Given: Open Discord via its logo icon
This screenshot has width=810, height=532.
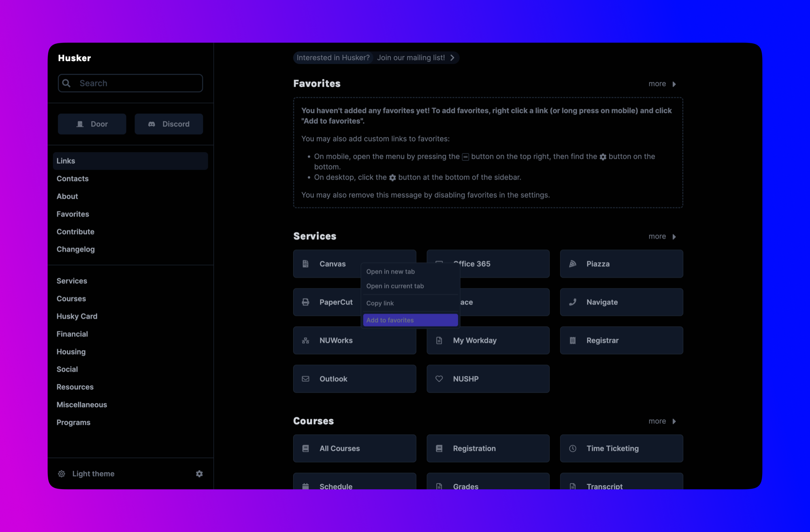Looking at the screenshot, I should (151, 124).
